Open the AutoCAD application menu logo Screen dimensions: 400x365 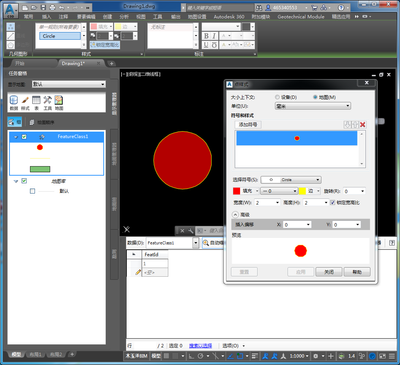[x=11, y=11]
